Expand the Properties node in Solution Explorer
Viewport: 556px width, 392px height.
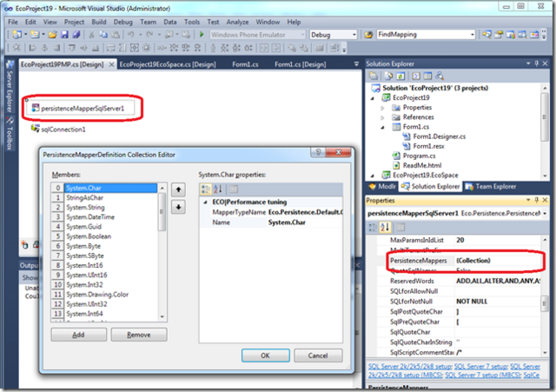tap(382, 108)
